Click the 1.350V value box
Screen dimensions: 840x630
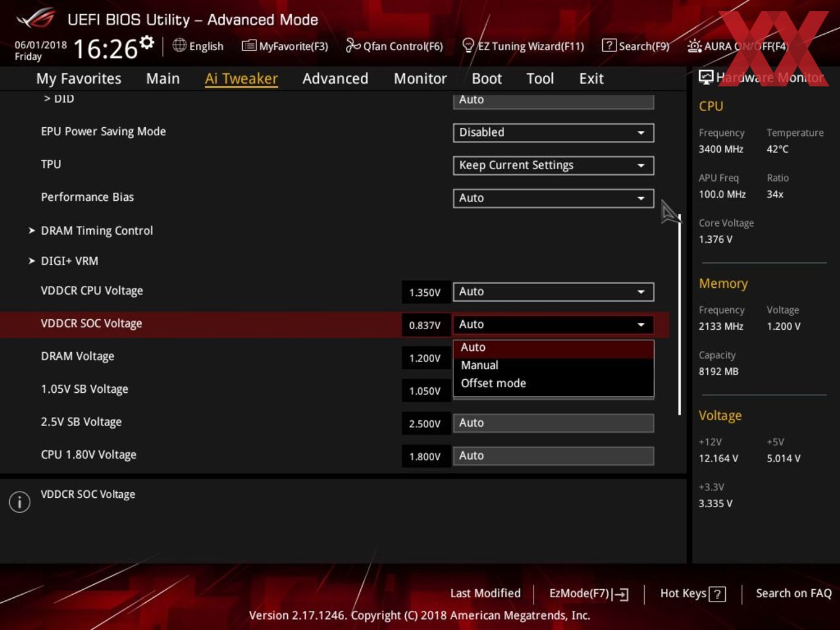(426, 292)
